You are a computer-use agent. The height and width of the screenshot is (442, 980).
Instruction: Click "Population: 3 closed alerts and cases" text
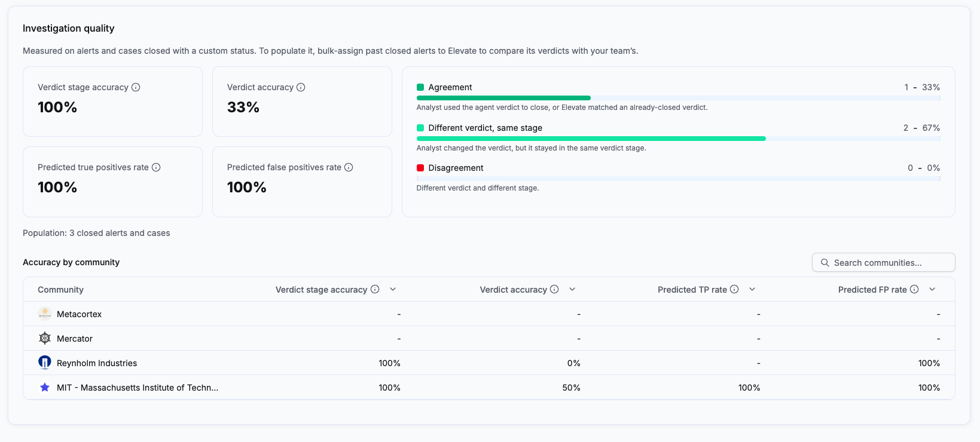(96, 233)
